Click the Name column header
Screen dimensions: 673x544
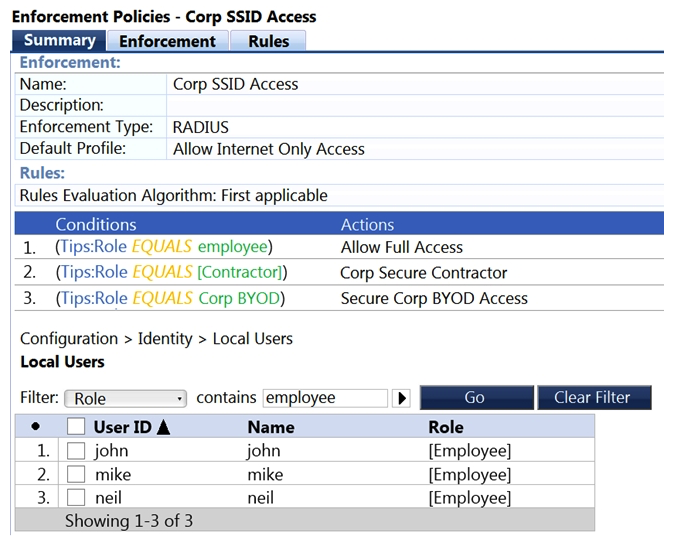[270, 427]
